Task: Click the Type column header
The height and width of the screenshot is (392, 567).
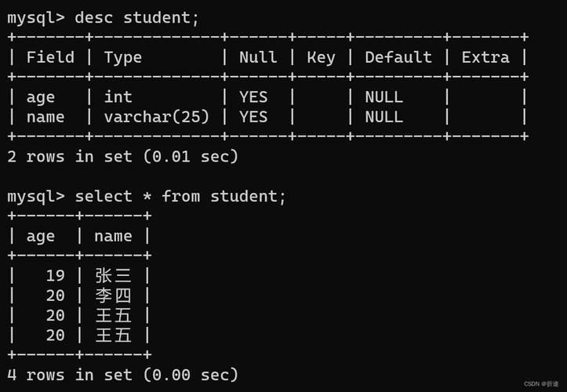Action: click(x=123, y=57)
